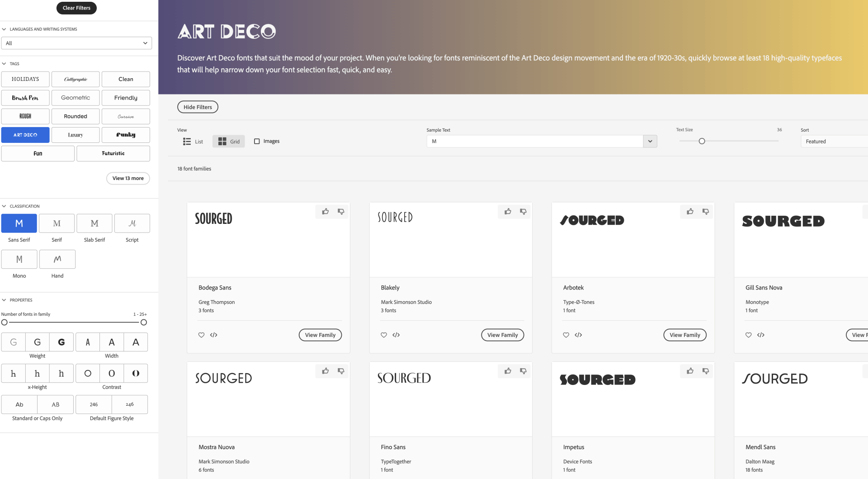Thumbs up the Bodega Sans font card
Viewport: 868px width, 479px height.
pos(325,212)
